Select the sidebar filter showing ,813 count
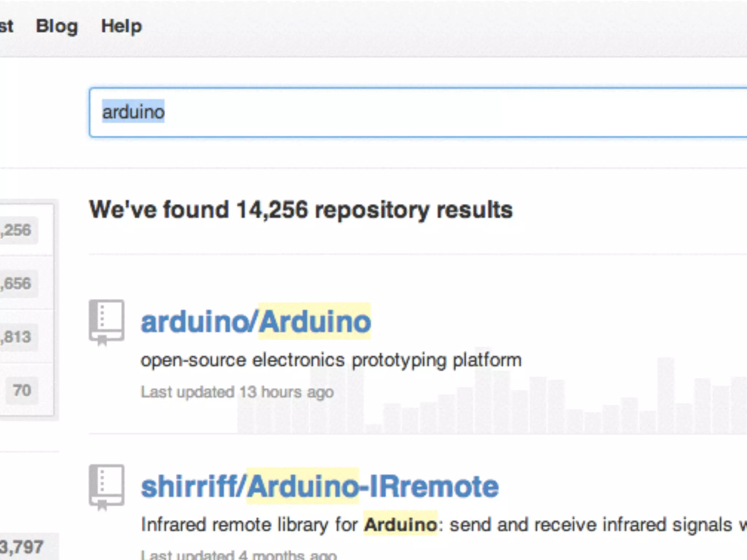This screenshot has width=747, height=560. pyautogui.click(x=18, y=337)
